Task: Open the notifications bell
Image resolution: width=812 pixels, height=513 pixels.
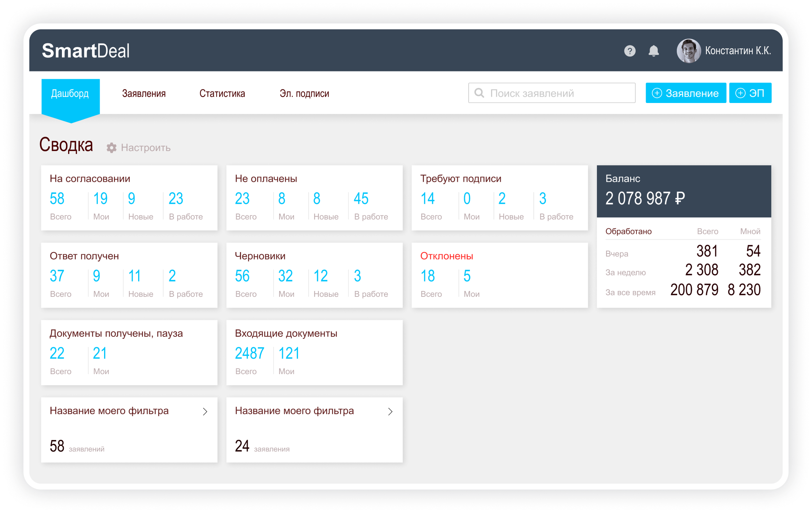Action: 653,51
